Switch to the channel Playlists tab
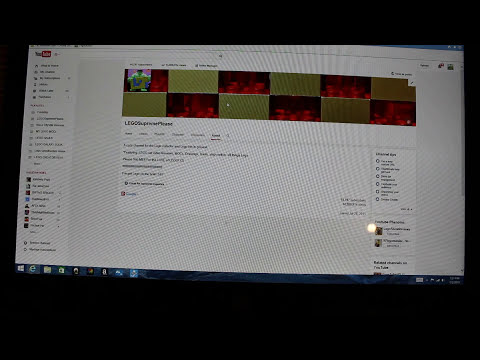Viewport: 480px width, 360px height. pyautogui.click(x=159, y=134)
